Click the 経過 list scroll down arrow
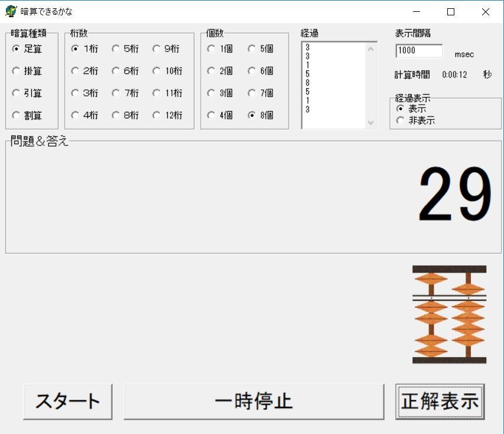Screen dimensions: 504x434 370,122
